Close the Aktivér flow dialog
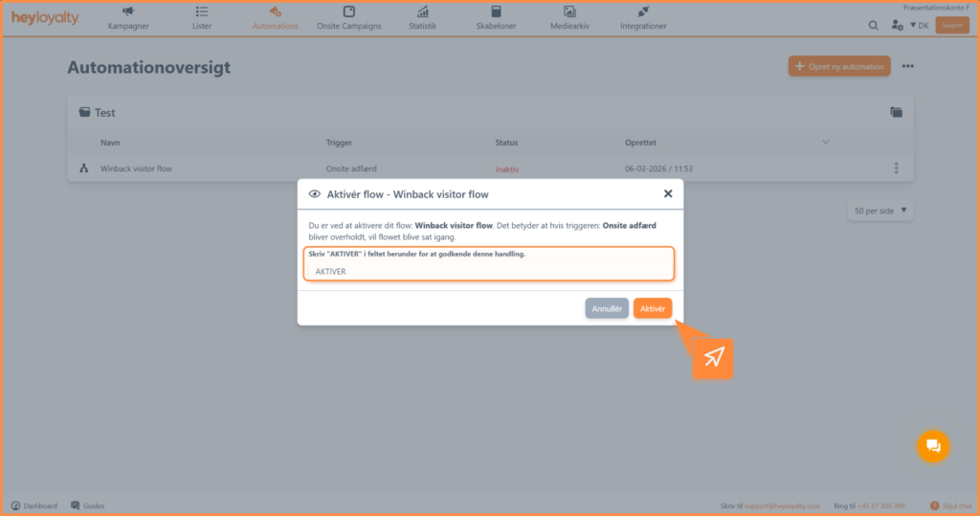 coord(668,193)
